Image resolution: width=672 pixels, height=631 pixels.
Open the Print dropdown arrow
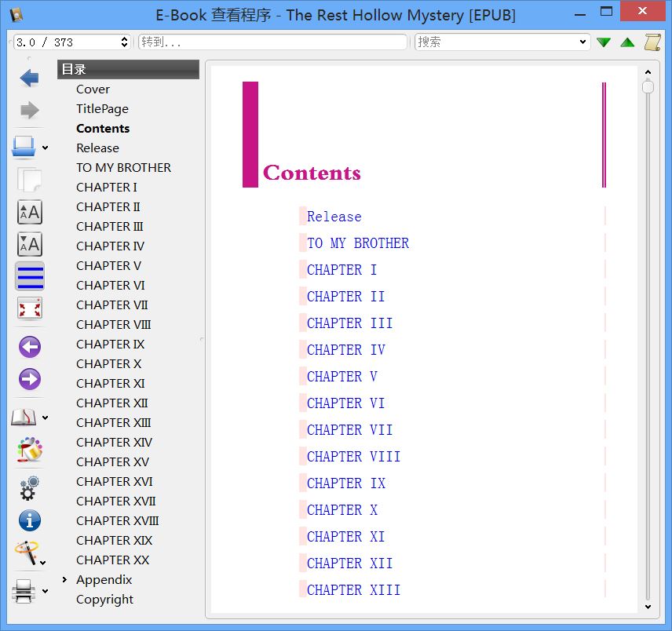coord(45,591)
